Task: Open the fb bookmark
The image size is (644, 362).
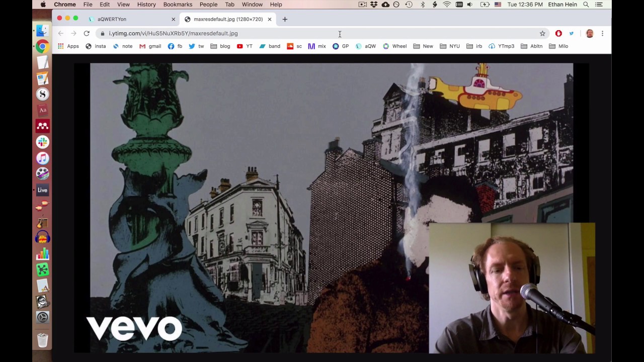Action: tap(175, 46)
